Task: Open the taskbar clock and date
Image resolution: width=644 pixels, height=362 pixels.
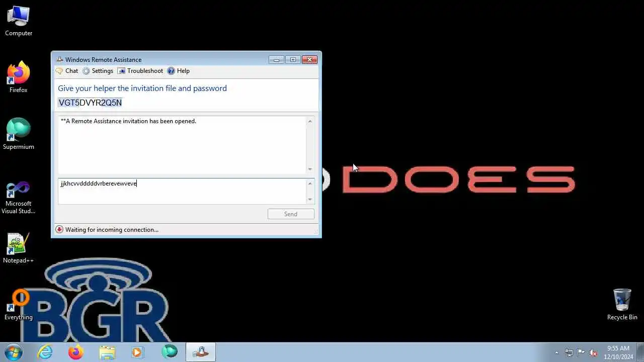Action: [x=618, y=352]
